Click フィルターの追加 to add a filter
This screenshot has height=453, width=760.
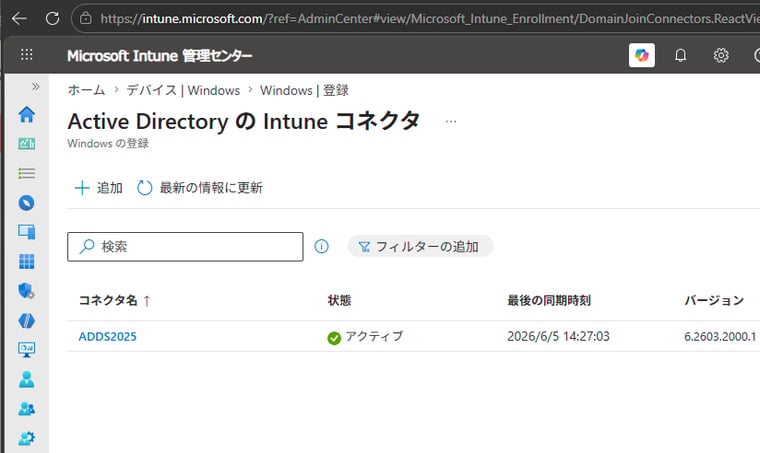(x=420, y=247)
